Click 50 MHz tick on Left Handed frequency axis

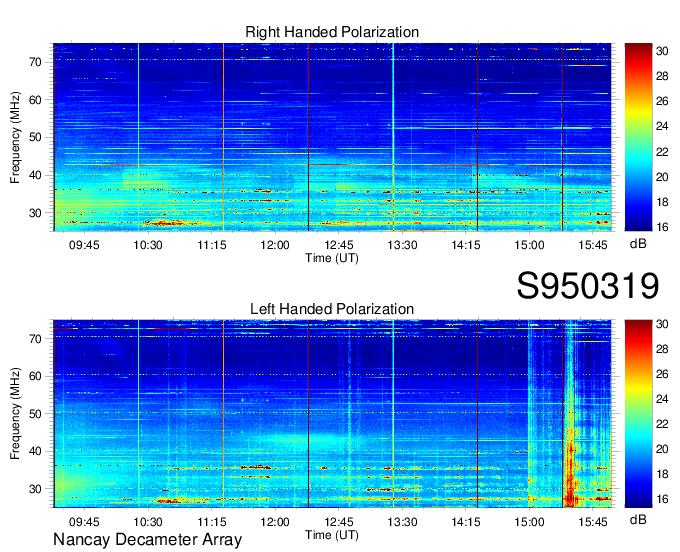point(36,414)
